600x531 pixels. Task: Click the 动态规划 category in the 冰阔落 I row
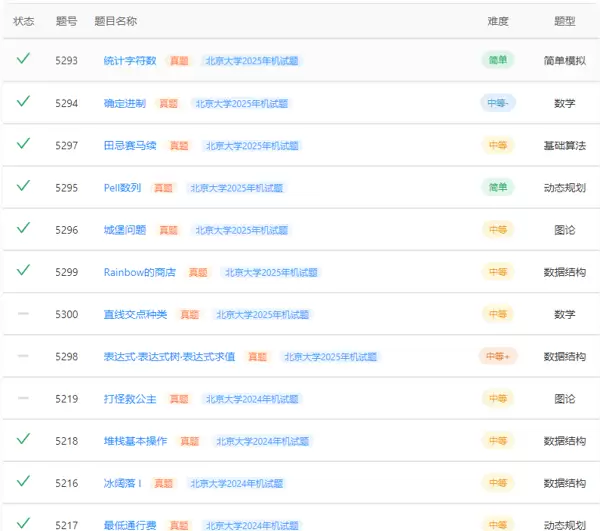click(564, 483)
